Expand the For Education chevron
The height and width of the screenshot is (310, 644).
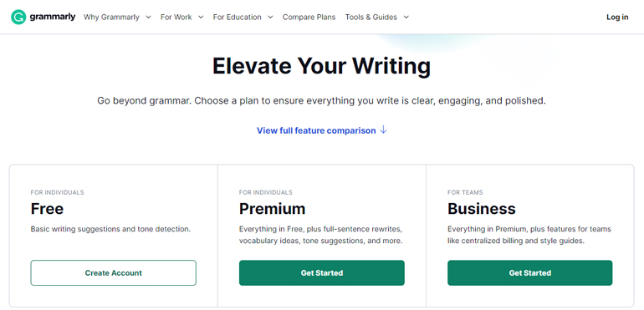tap(270, 18)
